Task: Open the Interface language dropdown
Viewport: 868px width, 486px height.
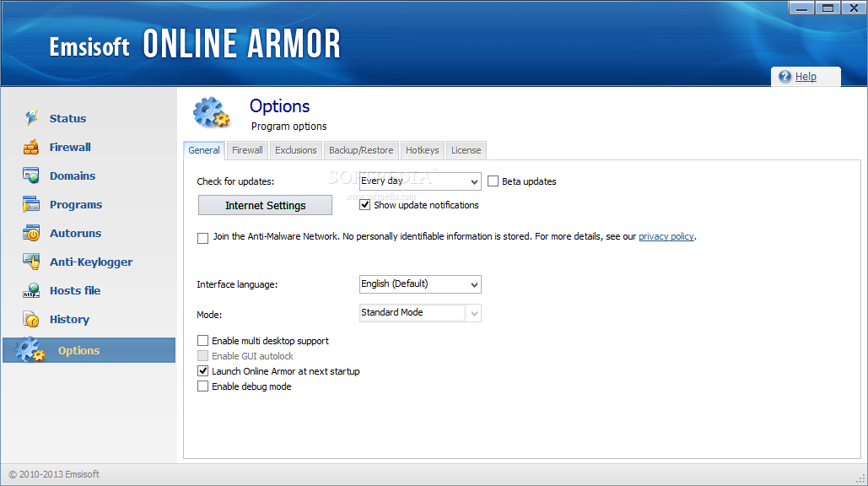Action: pos(420,284)
